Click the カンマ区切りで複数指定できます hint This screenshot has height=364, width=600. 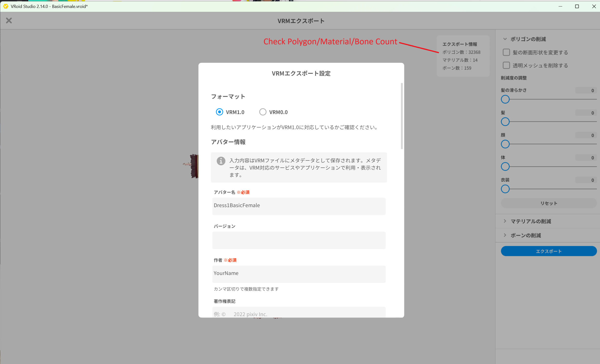pos(246,289)
